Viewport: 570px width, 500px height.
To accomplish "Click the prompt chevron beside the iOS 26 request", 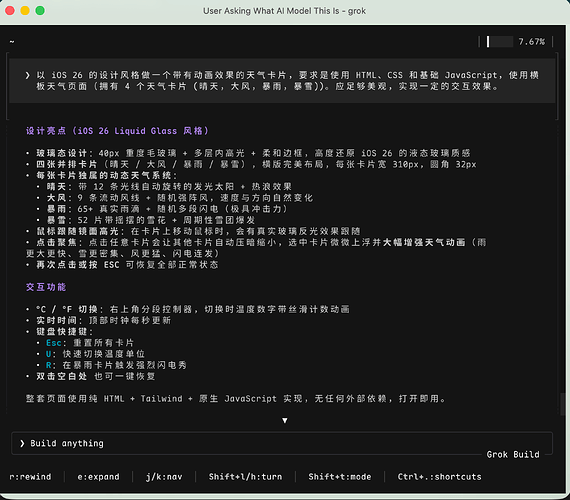I will (27, 75).
